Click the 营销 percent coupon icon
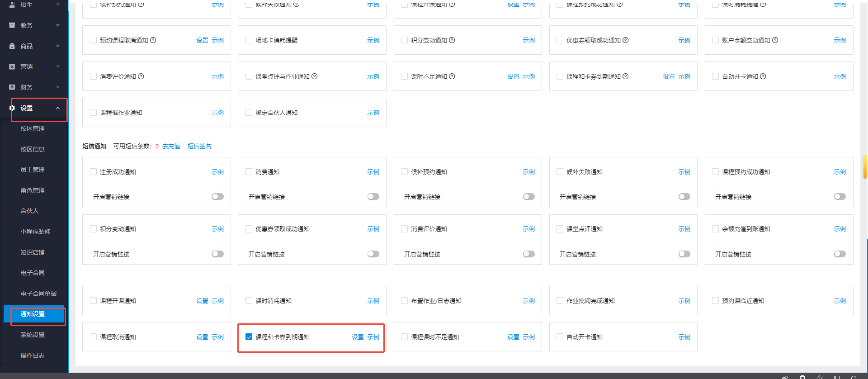This screenshot has width=868, height=379. pyautogui.click(x=12, y=66)
